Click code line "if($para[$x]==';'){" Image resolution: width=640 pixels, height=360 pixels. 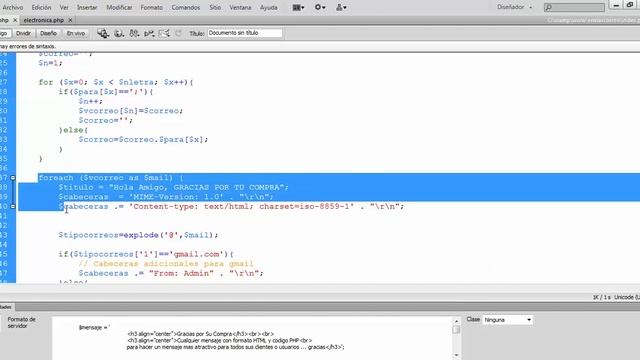point(106,92)
